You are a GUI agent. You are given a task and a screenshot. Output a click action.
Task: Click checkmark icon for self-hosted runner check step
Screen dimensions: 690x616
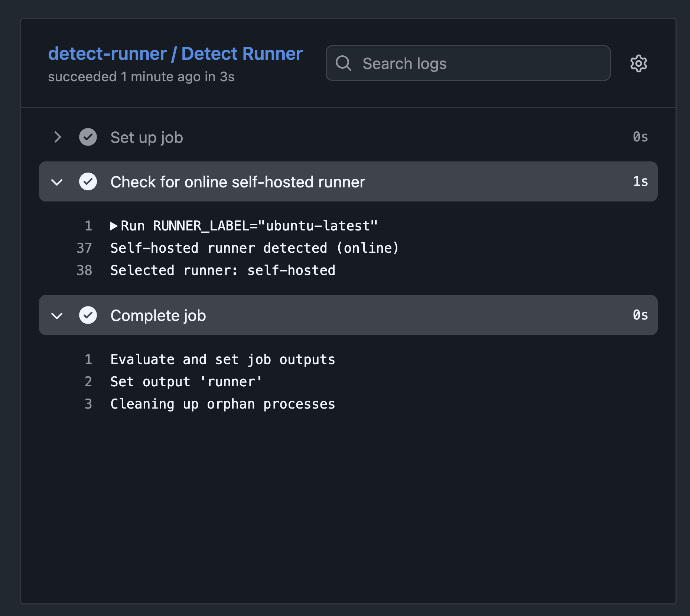[x=88, y=182]
